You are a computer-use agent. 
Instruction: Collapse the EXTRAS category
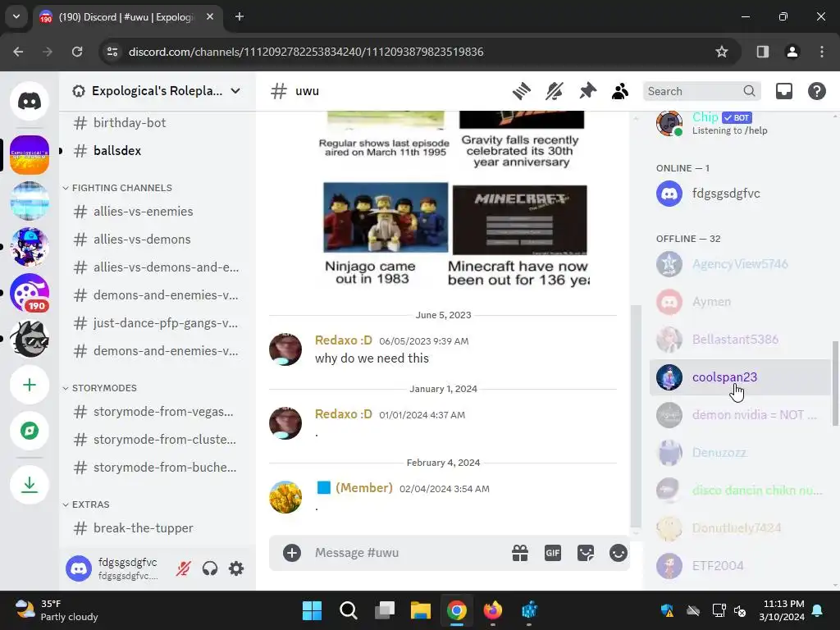[x=86, y=504]
